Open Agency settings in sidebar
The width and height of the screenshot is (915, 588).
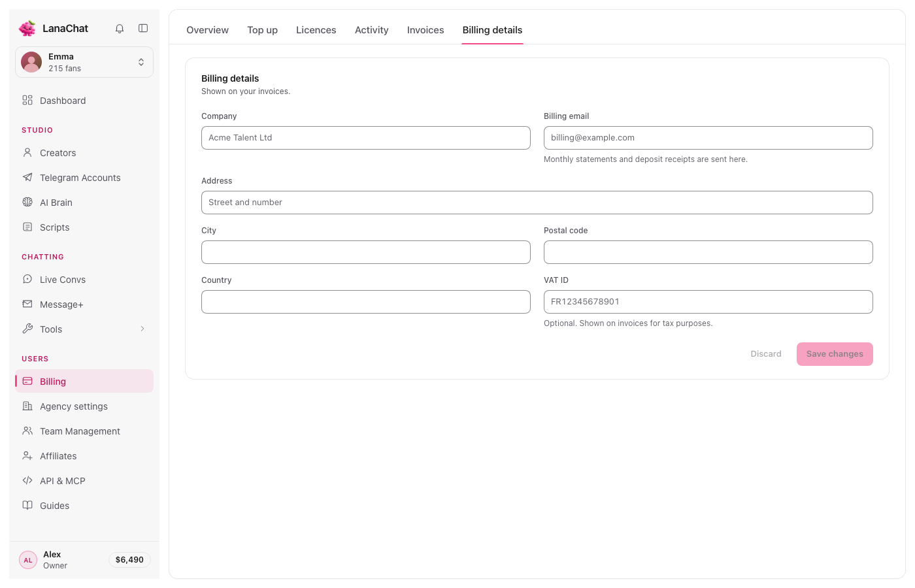[84, 406]
